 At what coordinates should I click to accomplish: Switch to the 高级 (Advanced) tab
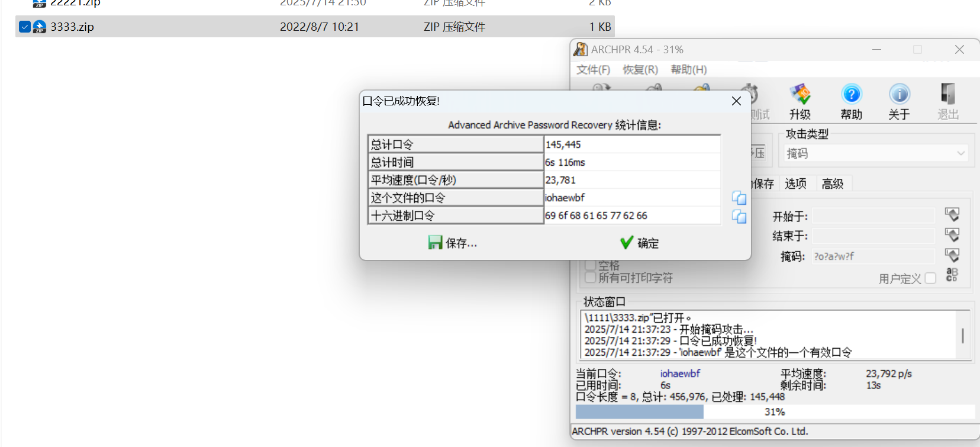tap(833, 184)
